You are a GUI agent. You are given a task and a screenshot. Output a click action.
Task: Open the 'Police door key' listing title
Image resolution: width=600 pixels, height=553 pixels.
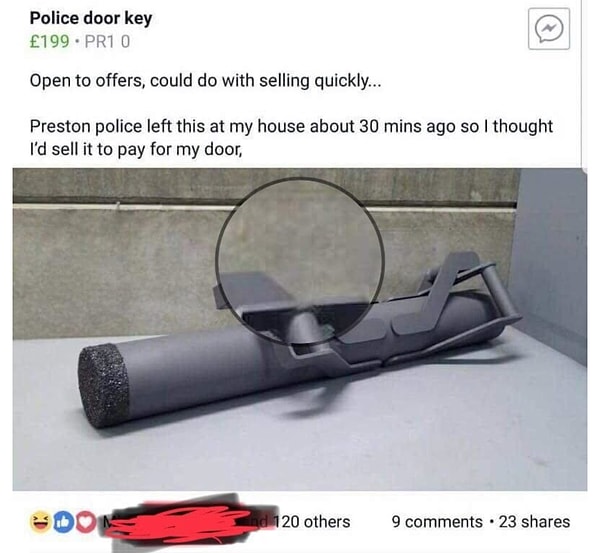pyautogui.click(x=91, y=18)
